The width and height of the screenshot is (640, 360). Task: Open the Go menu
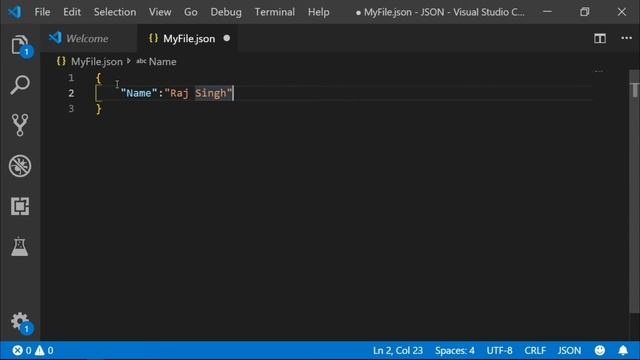[191, 12]
